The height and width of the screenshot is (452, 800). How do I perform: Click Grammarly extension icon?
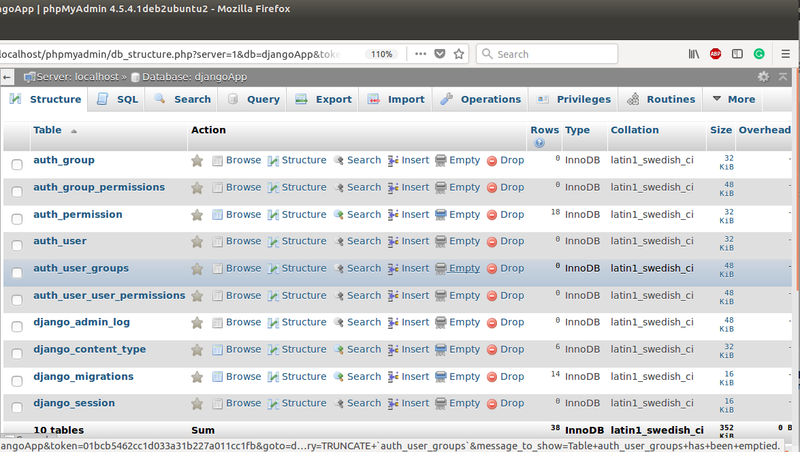[759, 54]
